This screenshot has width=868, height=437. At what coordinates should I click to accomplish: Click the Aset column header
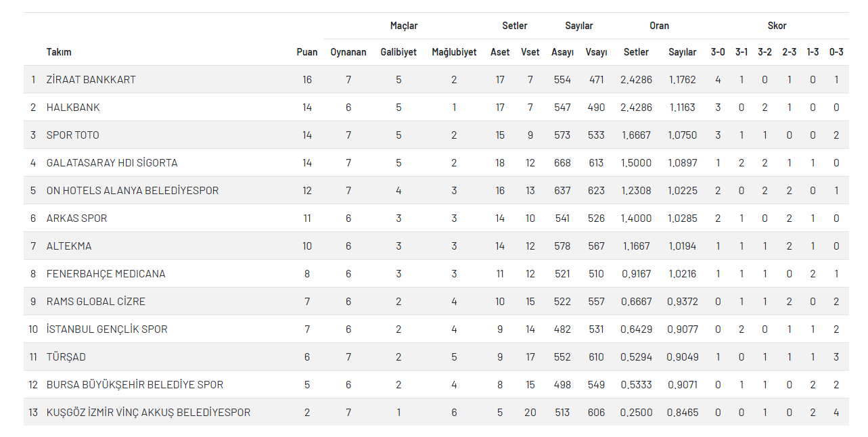coord(500,52)
